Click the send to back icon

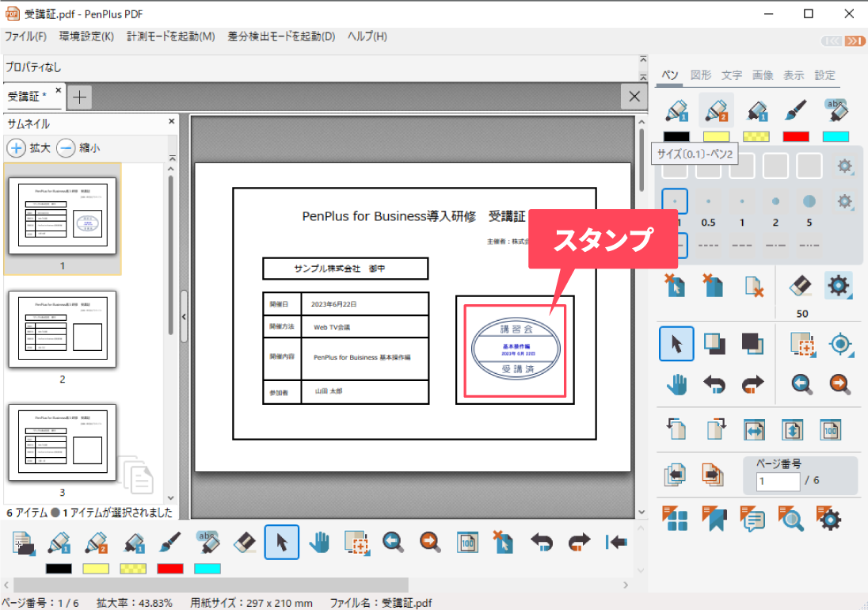click(752, 344)
